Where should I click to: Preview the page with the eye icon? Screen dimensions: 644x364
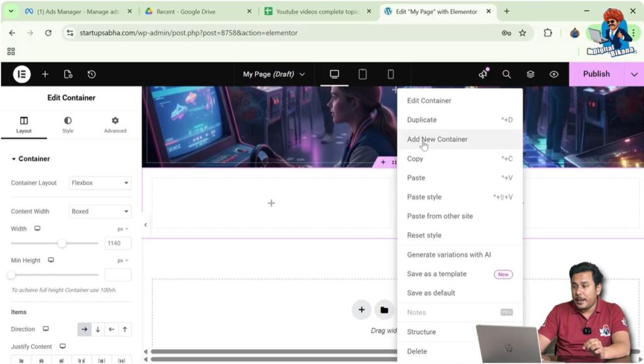tap(553, 74)
